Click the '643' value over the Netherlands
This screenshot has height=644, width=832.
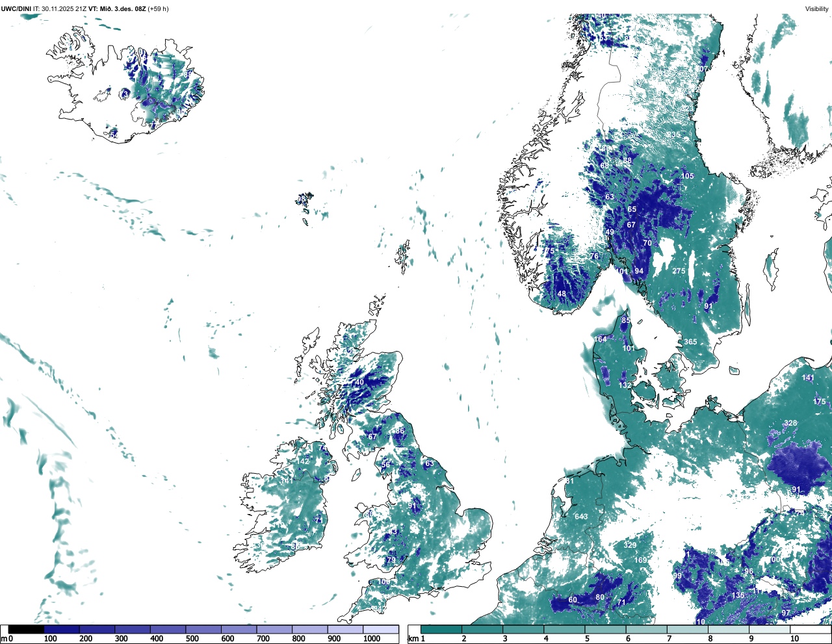581,517
